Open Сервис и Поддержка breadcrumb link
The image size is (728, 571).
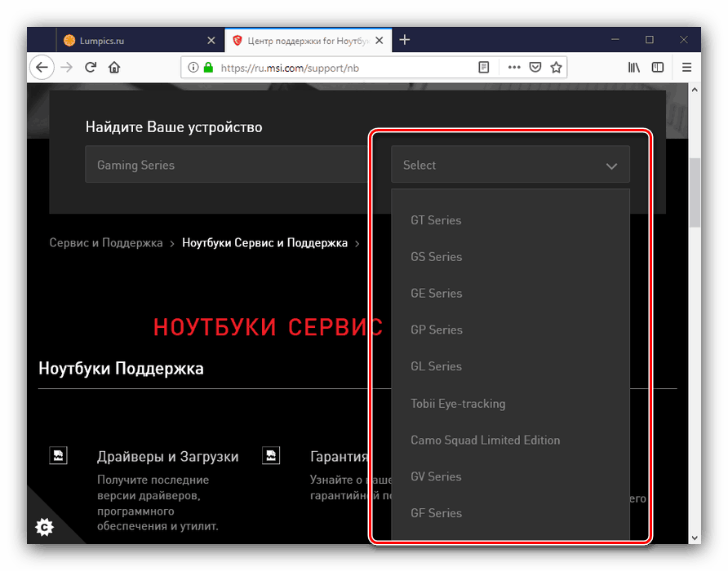tap(106, 243)
